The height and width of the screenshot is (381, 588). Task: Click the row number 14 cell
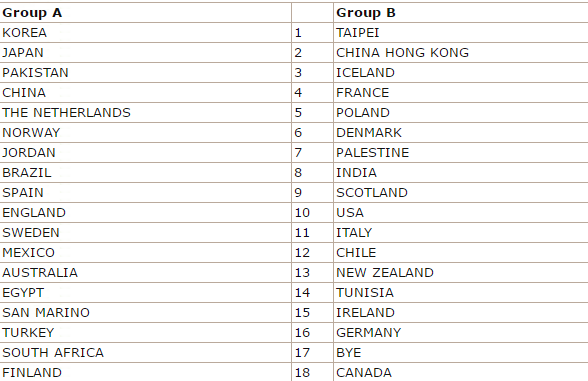pos(312,292)
